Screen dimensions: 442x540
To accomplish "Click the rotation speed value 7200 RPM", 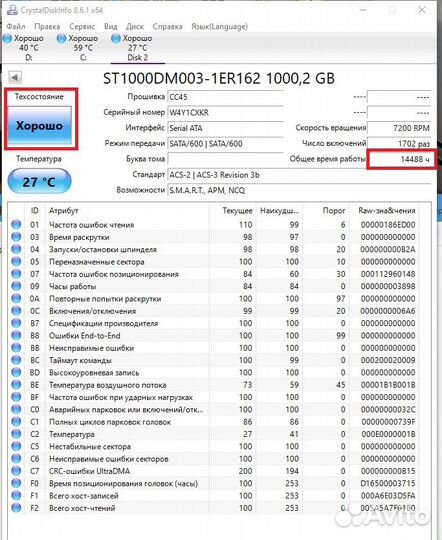I will pos(399,128).
